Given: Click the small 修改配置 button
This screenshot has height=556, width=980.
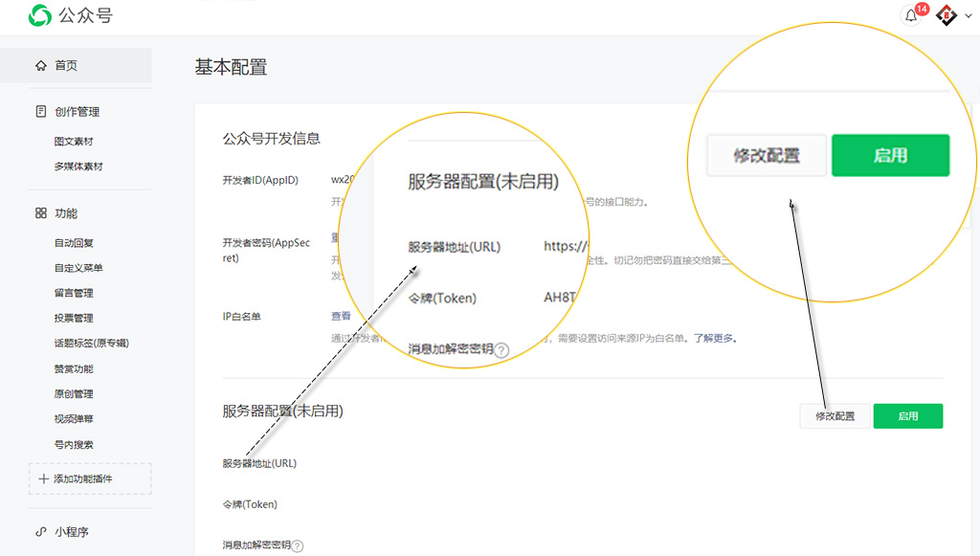Looking at the screenshot, I should [835, 416].
